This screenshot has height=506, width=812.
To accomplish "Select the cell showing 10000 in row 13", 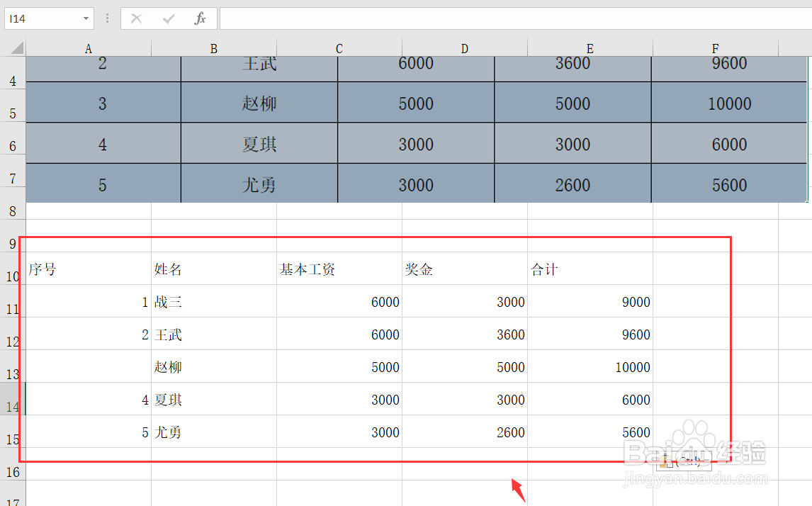I will click(x=633, y=367).
